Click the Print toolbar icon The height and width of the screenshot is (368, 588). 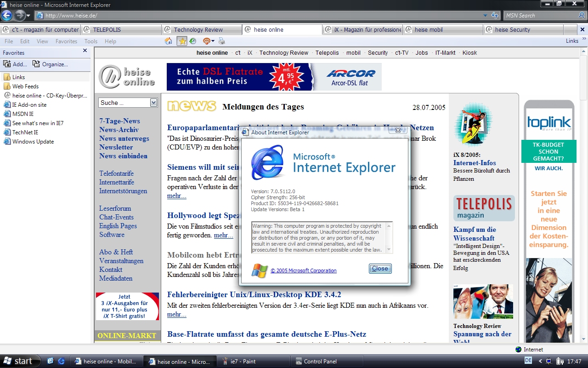click(222, 41)
